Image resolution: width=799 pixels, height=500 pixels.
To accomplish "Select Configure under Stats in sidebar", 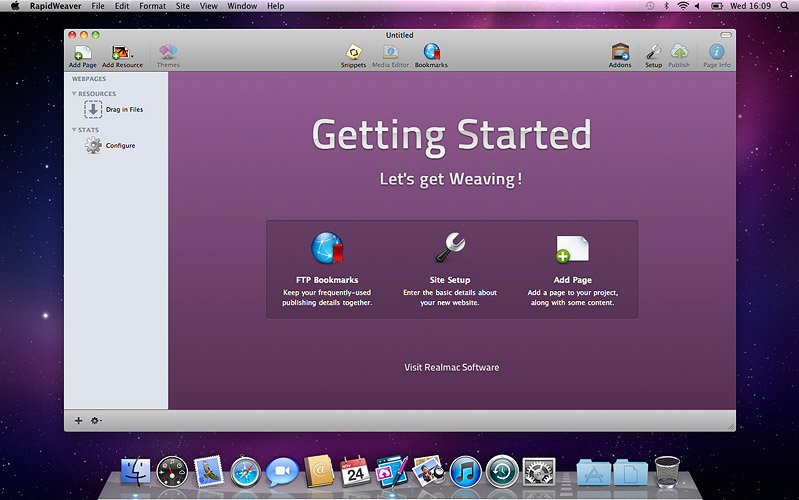I will [x=120, y=146].
